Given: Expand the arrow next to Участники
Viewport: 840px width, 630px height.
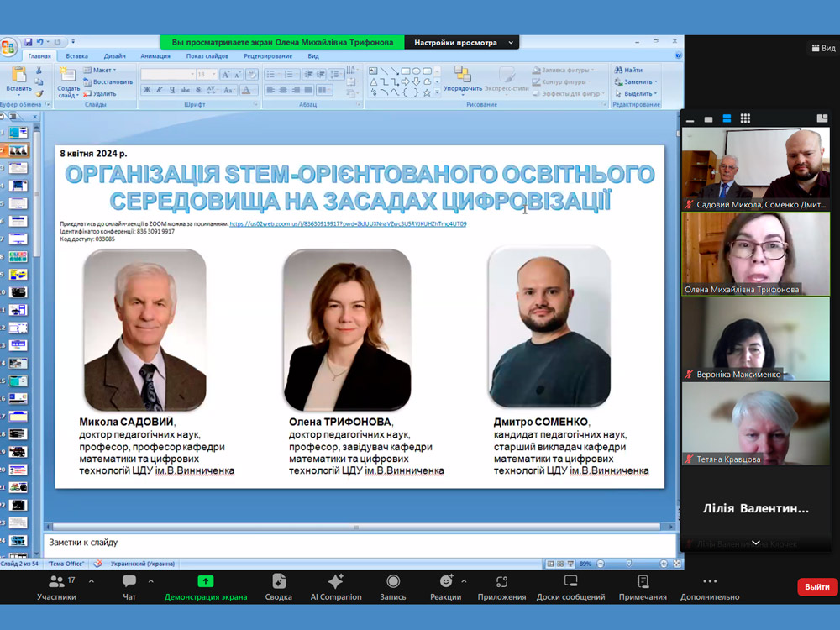Looking at the screenshot, I should [x=91, y=581].
